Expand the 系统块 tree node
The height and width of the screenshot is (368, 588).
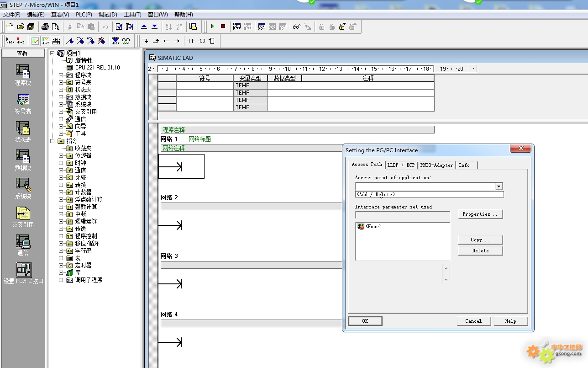tap(61, 104)
